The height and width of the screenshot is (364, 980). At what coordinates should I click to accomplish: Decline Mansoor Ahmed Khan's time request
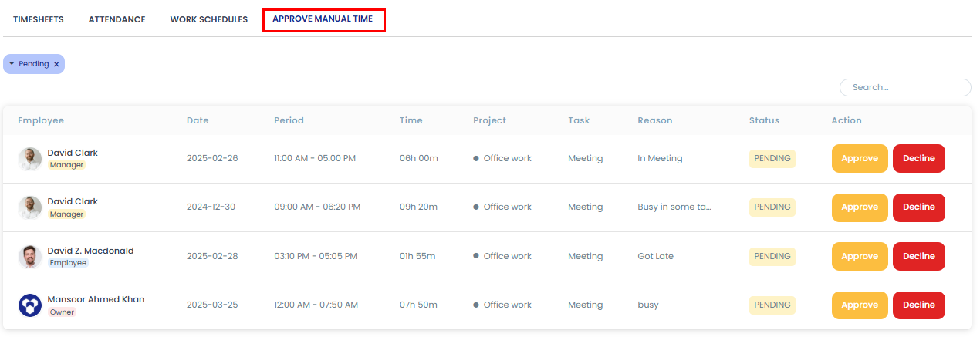pos(918,305)
